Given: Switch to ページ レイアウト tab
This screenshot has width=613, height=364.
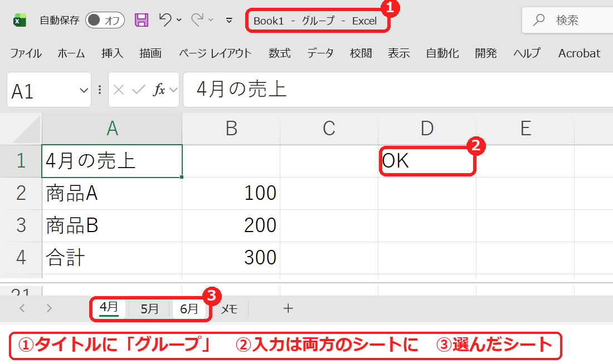Looking at the screenshot, I should 216,53.
